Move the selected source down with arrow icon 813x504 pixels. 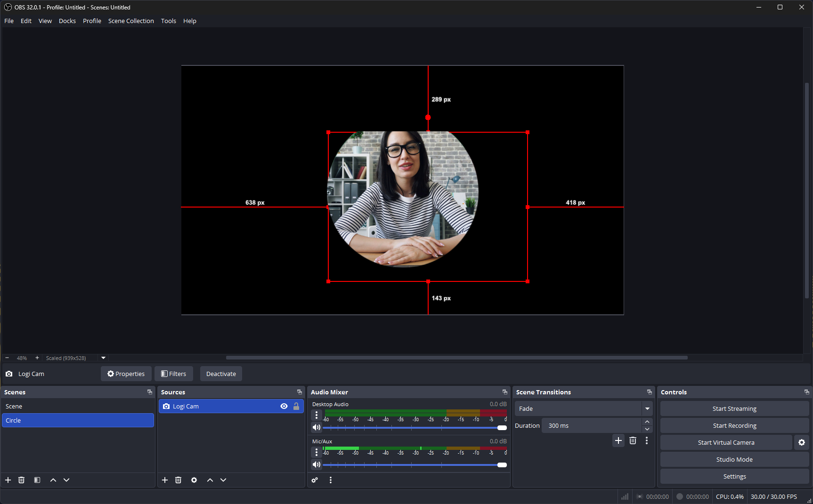tap(223, 480)
